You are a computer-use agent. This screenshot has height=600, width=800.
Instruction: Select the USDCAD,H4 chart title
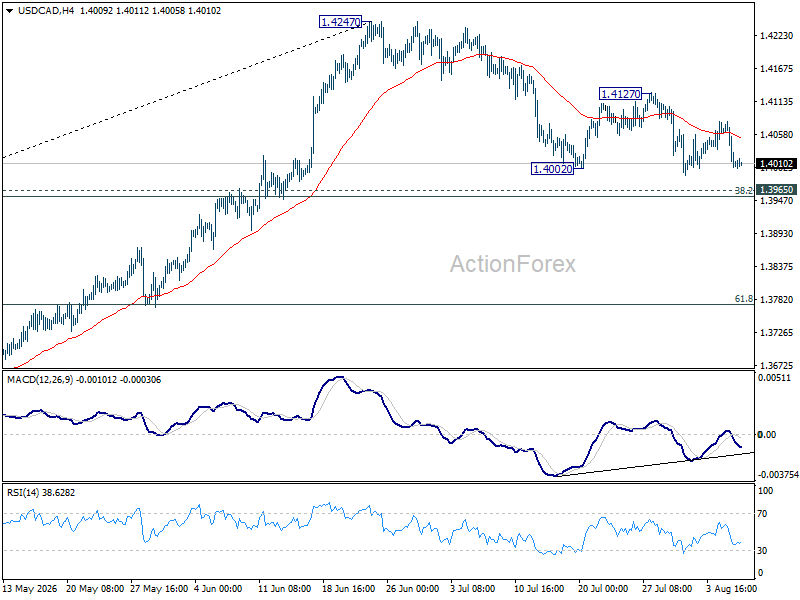tap(46, 11)
